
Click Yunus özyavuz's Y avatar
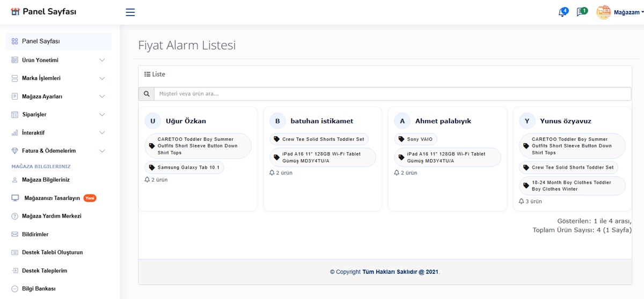point(527,121)
